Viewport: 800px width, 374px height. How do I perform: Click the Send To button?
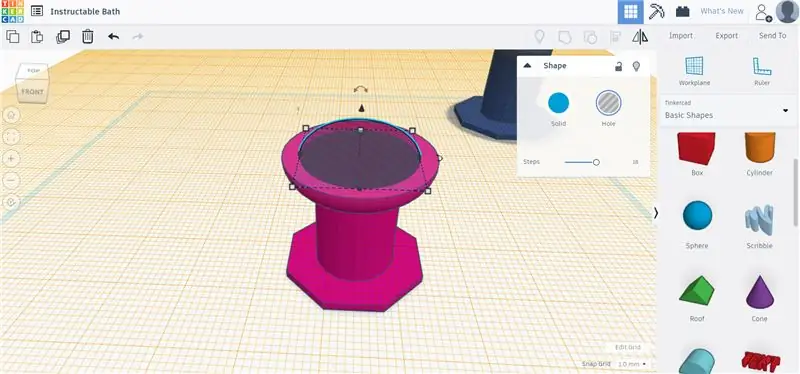coord(772,36)
